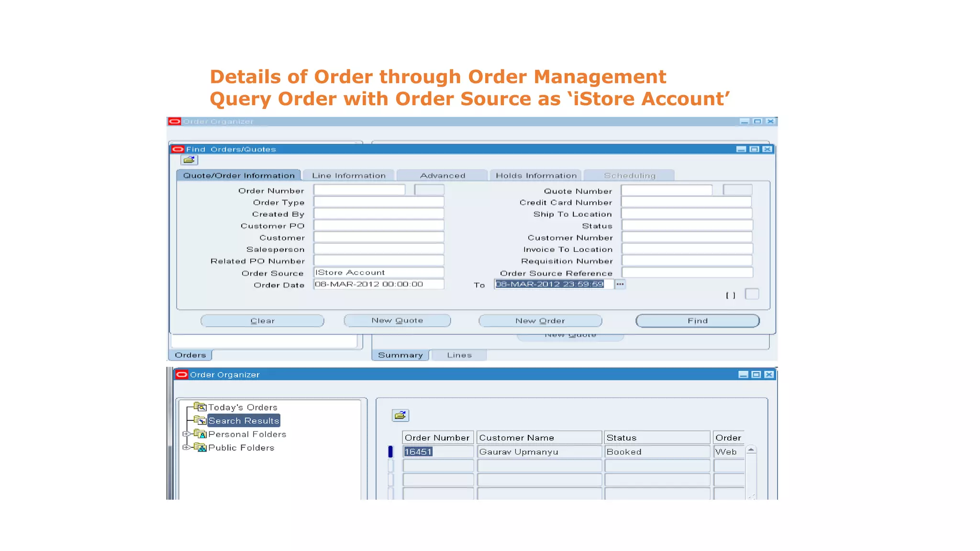980x551 pixels.
Task: Switch to Line Information tab
Action: [x=349, y=176]
